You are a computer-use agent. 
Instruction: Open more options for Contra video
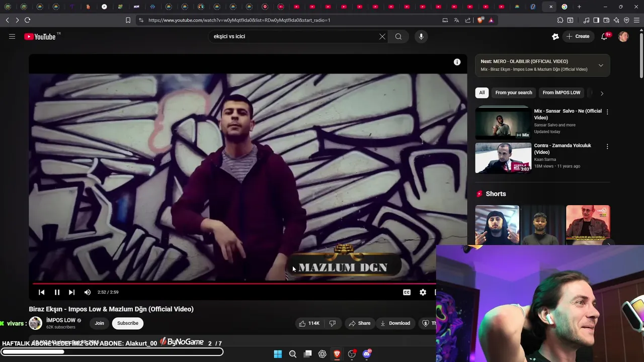point(607,147)
